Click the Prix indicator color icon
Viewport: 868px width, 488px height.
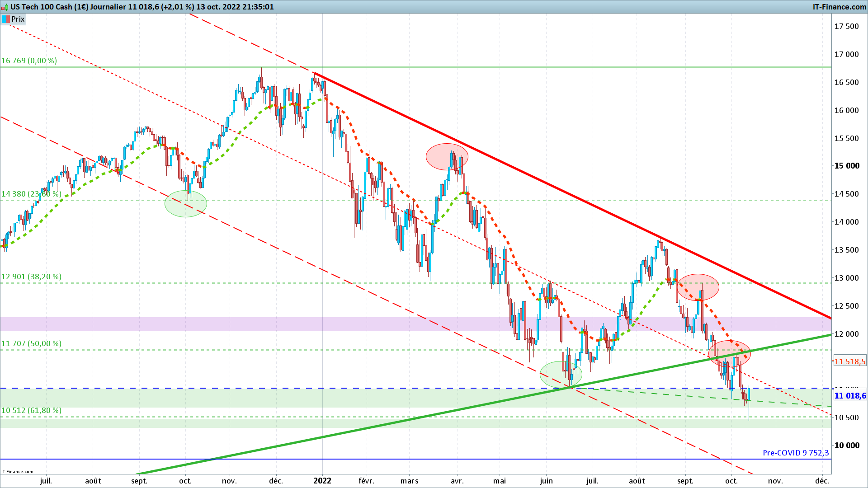pyautogui.click(x=6, y=19)
